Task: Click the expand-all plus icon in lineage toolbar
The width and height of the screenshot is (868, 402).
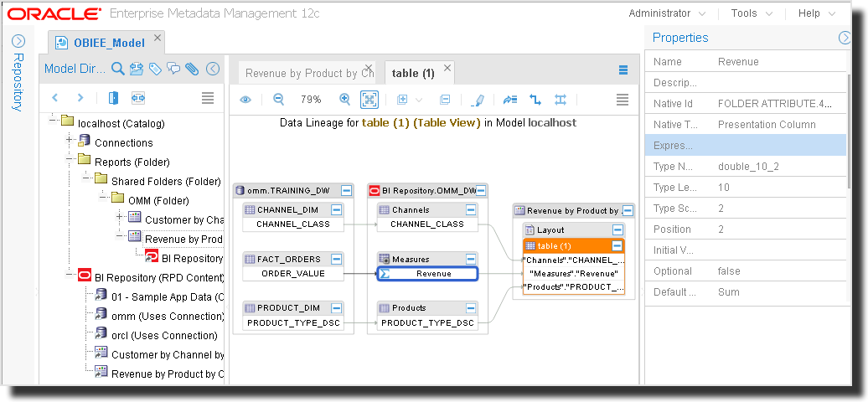Action: click(x=402, y=100)
